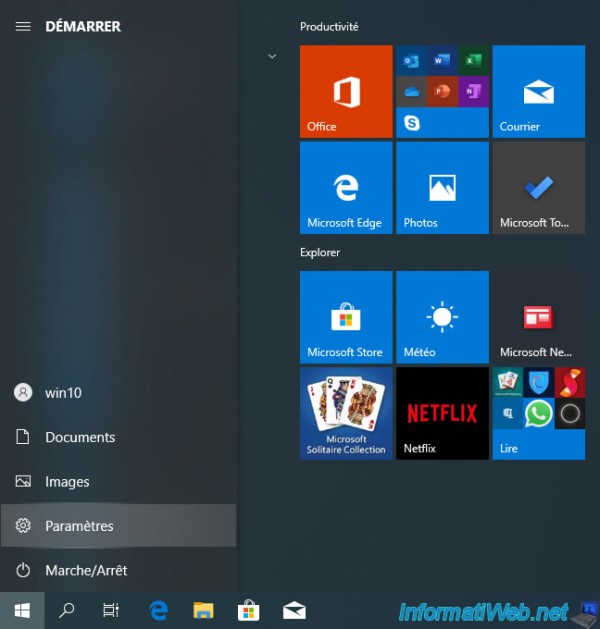
Task: Open the shield app in Lire tile
Action: pos(538,383)
